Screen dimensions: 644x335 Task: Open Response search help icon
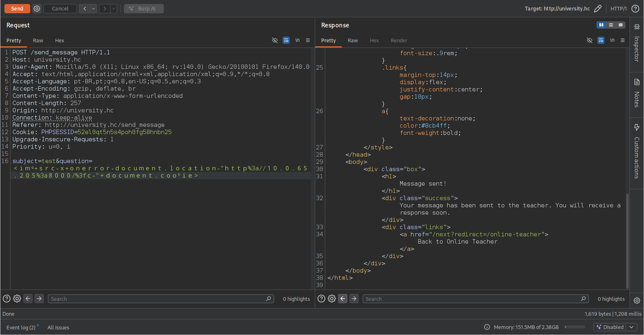[321, 299]
